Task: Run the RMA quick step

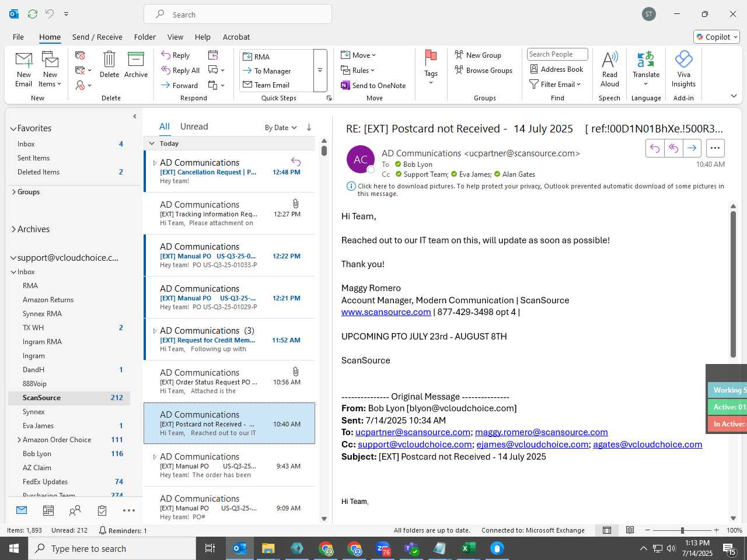Action: point(277,57)
